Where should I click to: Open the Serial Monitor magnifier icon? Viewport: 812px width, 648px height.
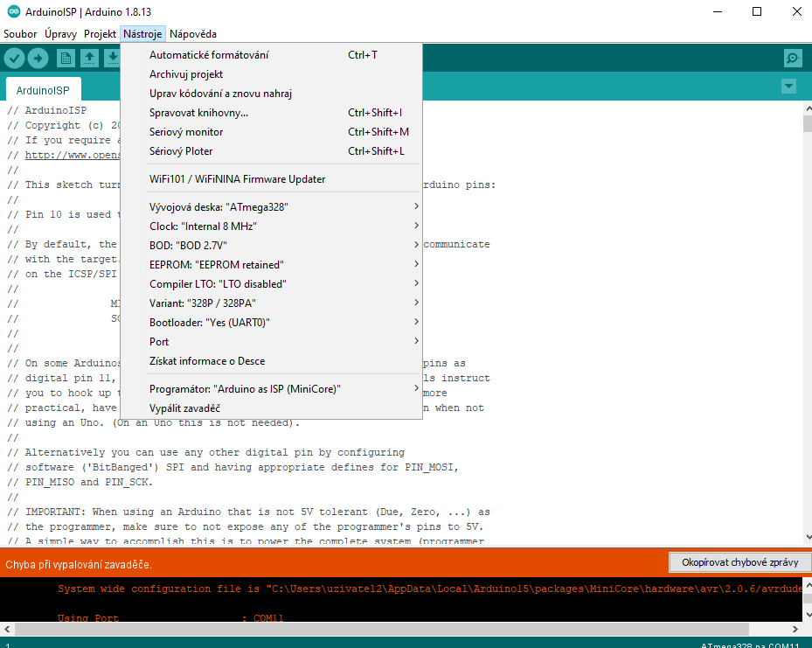tap(792, 59)
